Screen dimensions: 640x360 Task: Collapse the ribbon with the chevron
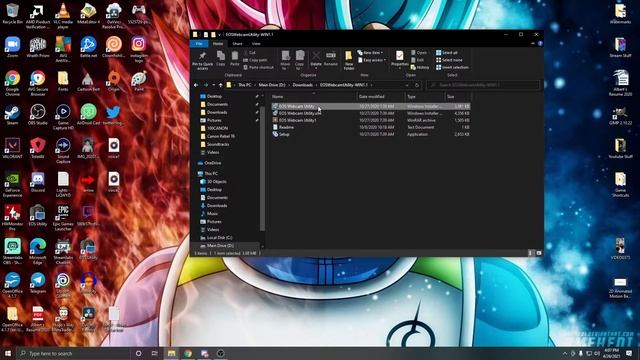(x=533, y=44)
